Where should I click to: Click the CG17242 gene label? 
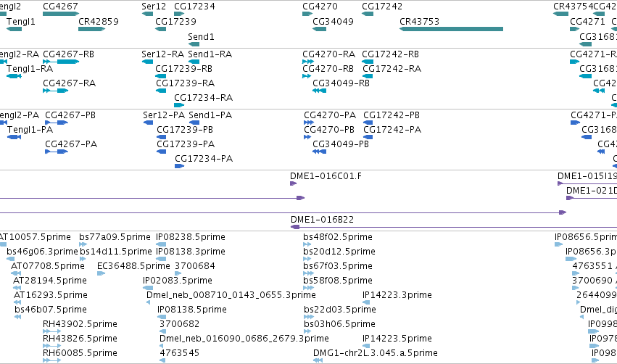tap(382, 7)
